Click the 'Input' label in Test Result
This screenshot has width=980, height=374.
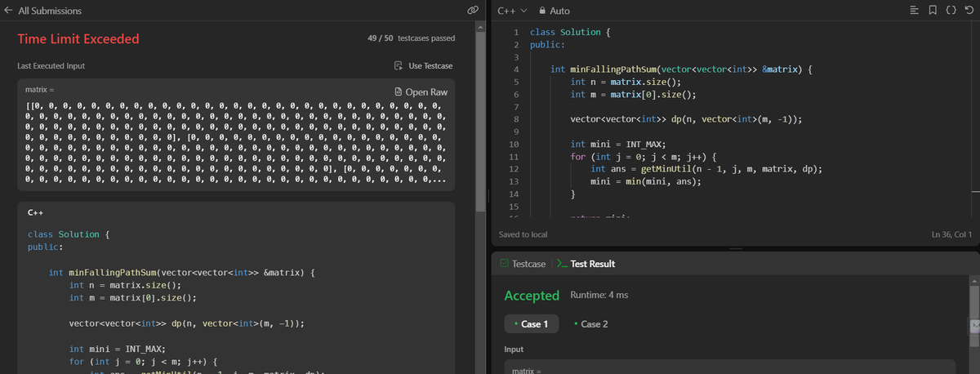coord(514,350)
